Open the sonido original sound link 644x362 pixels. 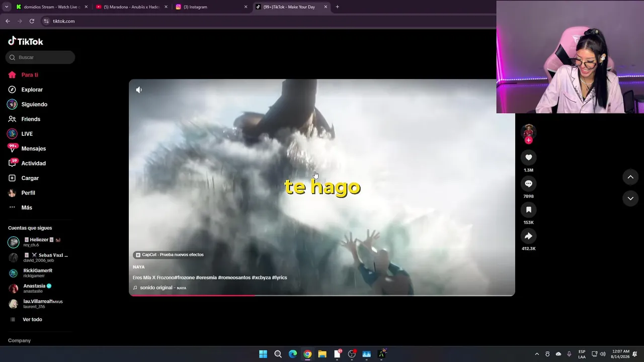[x=159, y=288]
